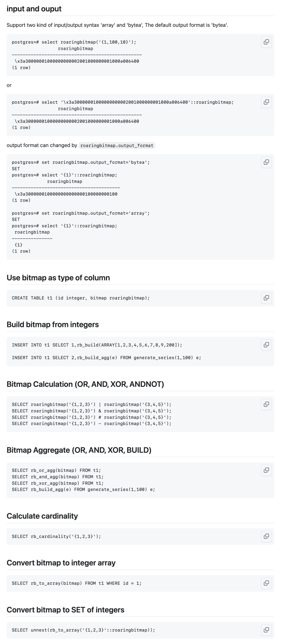
Task: Click the 'Calculate cardinality' heading
Action: [42, 516]
